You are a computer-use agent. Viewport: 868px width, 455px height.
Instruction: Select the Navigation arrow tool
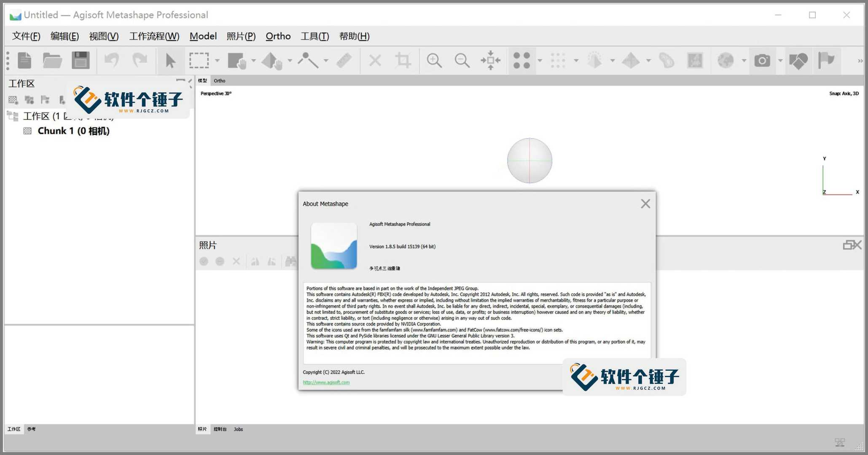pos(170,61)
